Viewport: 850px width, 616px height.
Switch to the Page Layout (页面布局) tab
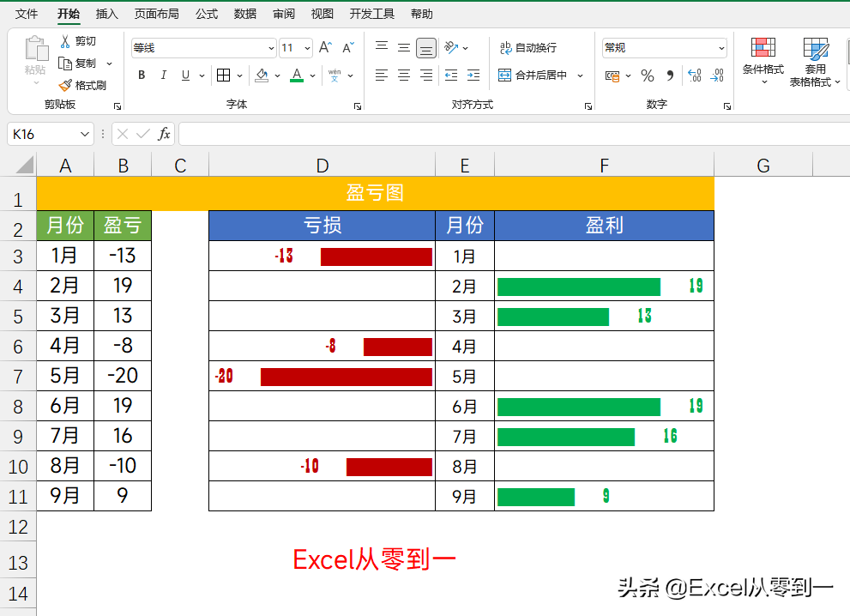pyautogui.click(x=157, y=14)
